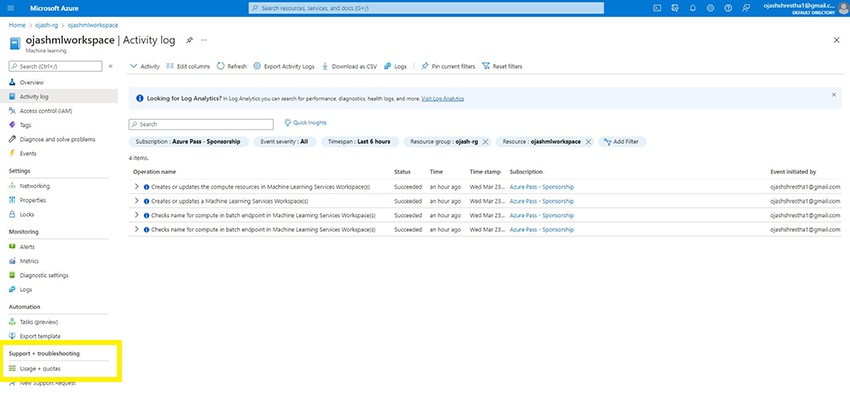
Task: Open the Feedback icon in the top bar
Action: tap(746, 8)
